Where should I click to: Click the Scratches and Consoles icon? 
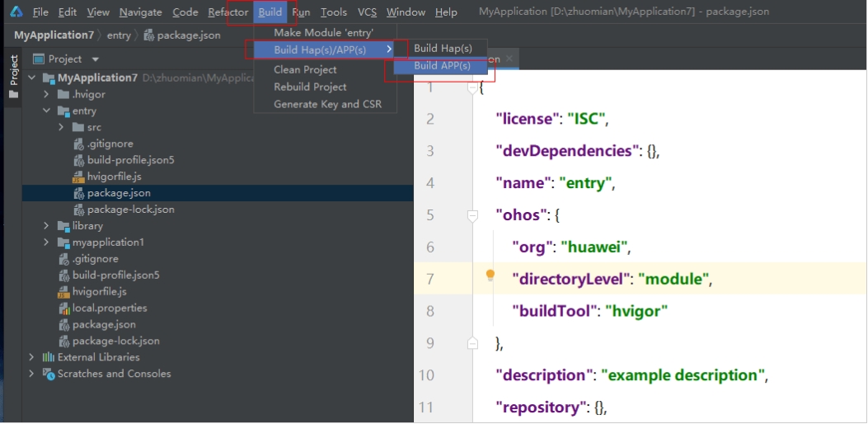click(x=49, y=374)
